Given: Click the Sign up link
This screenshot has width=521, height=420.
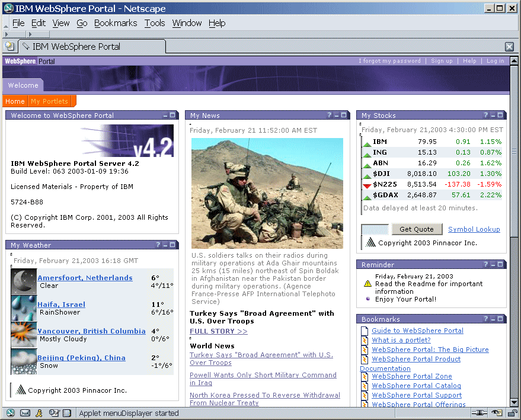Looking at the screenshot, I should (x=442, y=61).
